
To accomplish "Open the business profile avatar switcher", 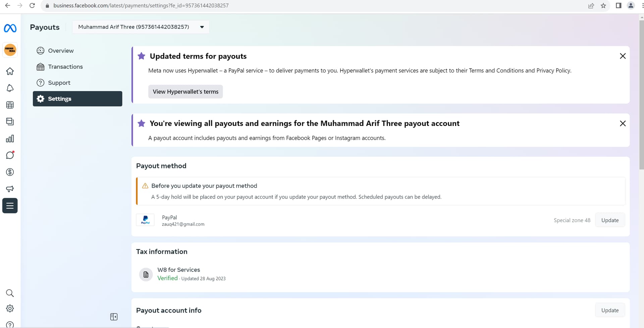I will (10, 50).
